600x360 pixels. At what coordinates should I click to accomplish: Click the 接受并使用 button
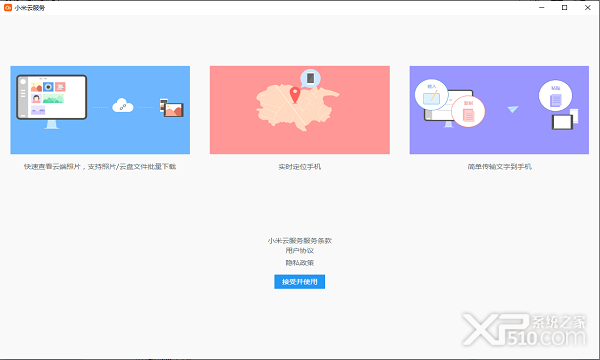(299, 282)
